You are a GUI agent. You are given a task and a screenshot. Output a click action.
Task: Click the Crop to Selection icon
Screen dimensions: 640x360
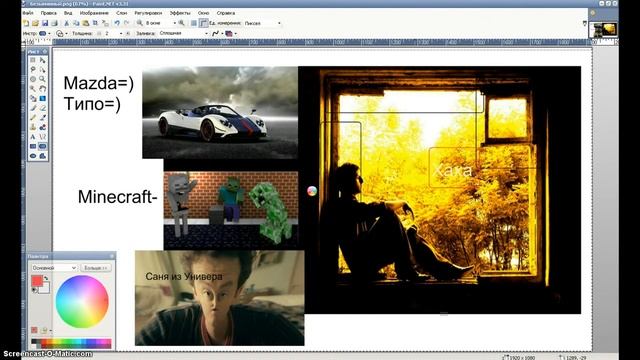click(95, 23)
